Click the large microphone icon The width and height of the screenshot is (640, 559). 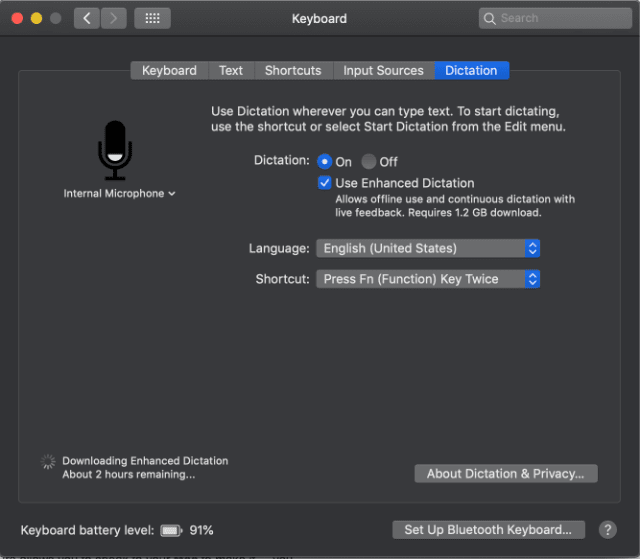tap(115, 150)
